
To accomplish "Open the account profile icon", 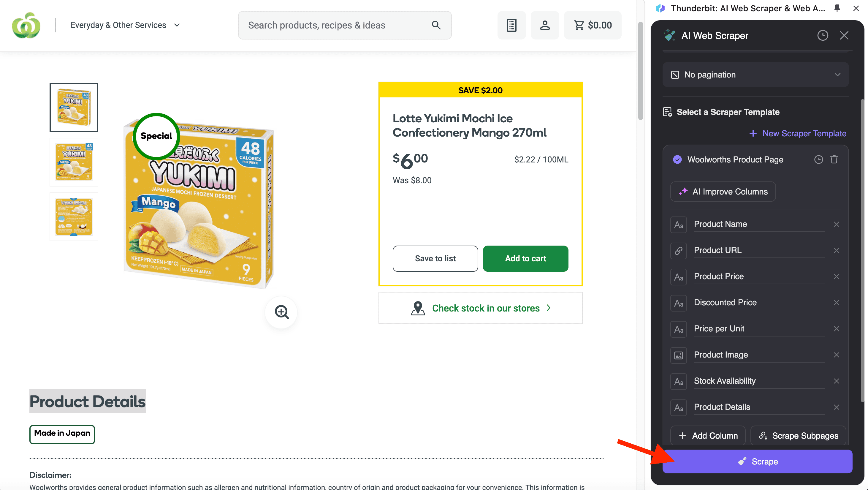I will tap(544, 25).
